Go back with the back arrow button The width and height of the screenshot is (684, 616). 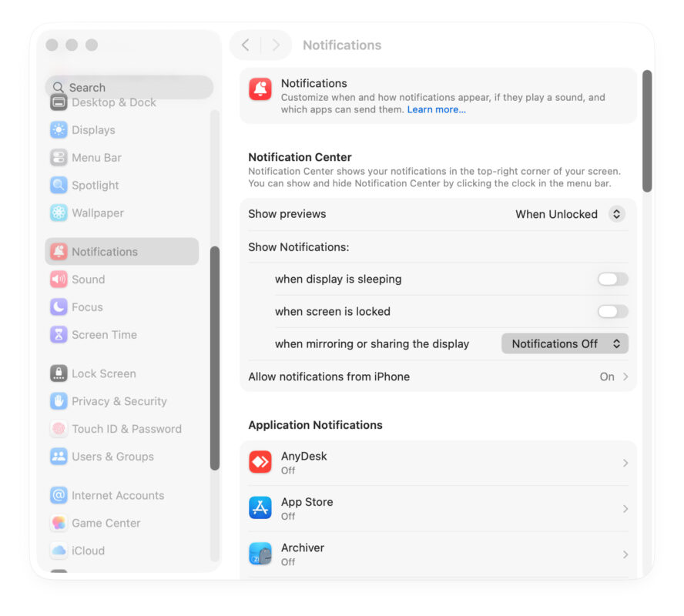pyautogui.click(x=246, y=45)
